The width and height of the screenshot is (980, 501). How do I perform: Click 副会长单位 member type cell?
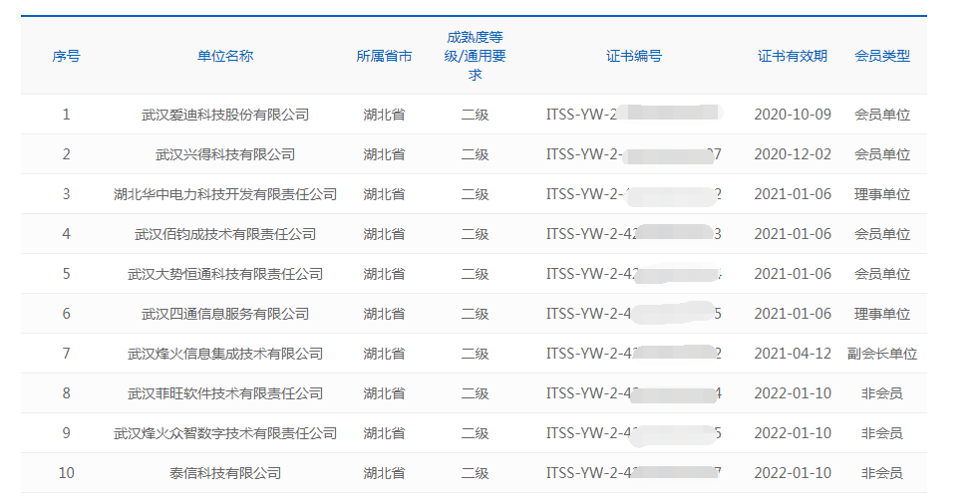(882, 354)
